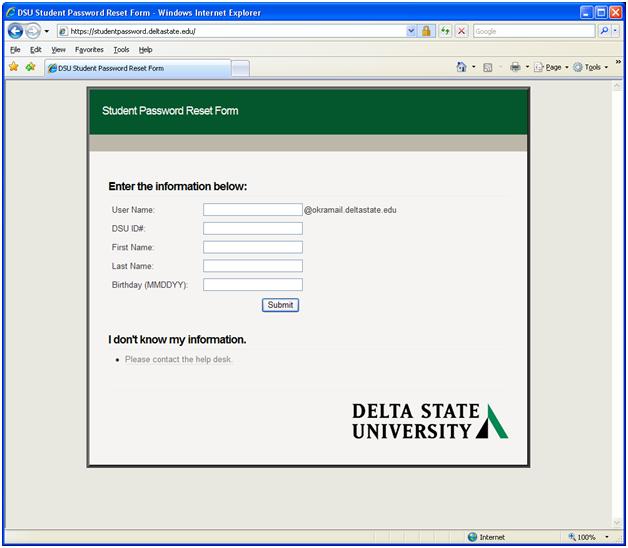Click the Internet Explorer icon in title bar
The width and height of the screenshot is (628, 548).
coord(10,12)
